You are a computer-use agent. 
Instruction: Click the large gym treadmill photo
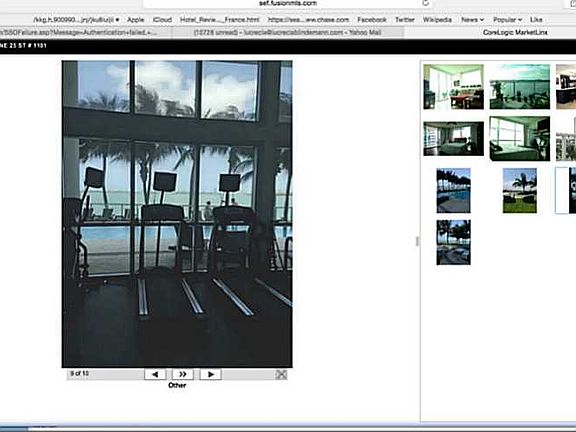[177, 214]
